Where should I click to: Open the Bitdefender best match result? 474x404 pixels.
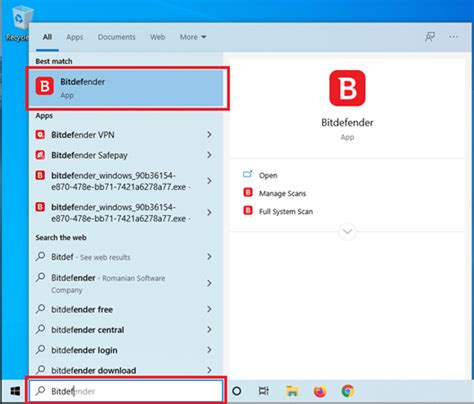[127, 88]
